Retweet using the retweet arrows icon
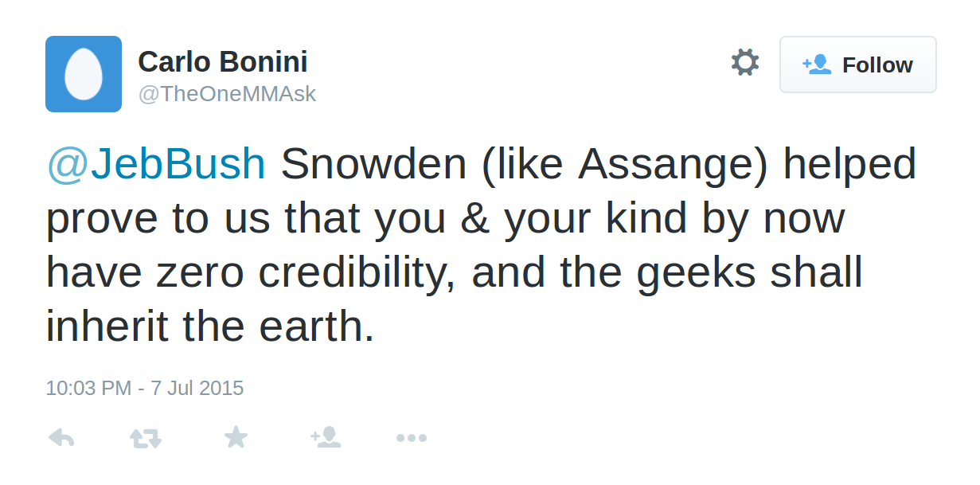Image resolution: width=980 pixels, height=485 pixels. click(x=146, y=437)
